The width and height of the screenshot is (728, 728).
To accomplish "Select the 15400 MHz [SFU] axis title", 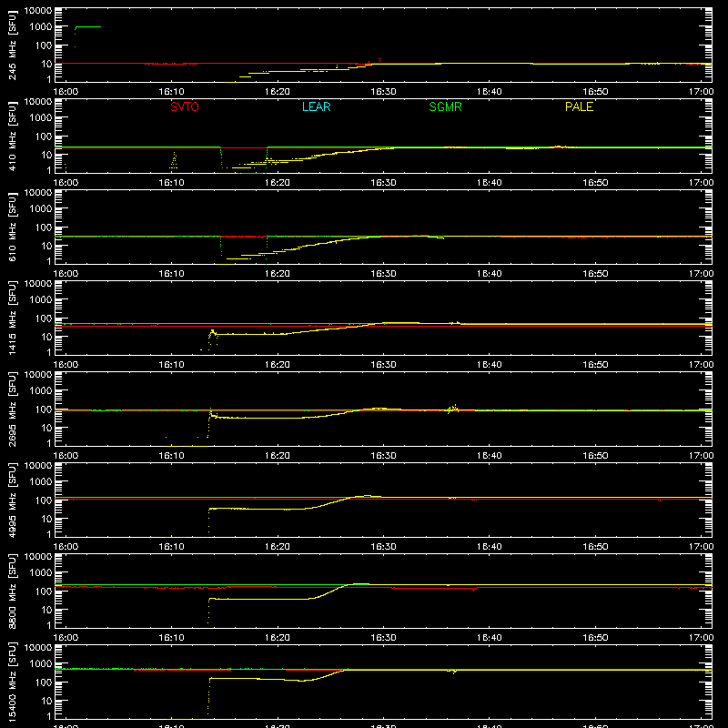I will coord(13,682).
